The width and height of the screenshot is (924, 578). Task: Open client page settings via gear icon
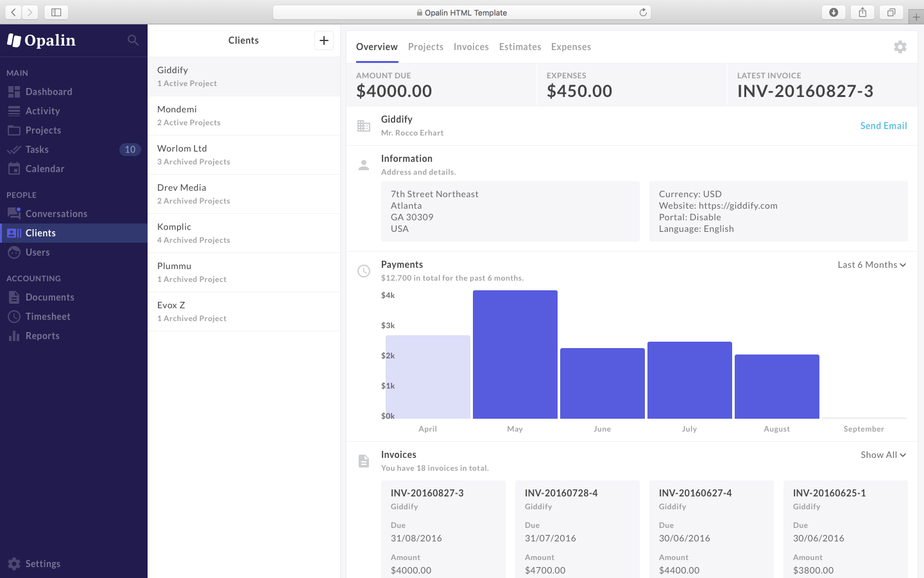tap(900, 47)
